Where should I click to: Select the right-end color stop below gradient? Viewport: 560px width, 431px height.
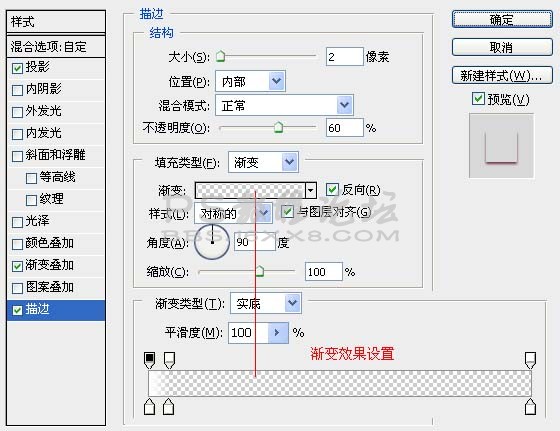coord(530,407)
